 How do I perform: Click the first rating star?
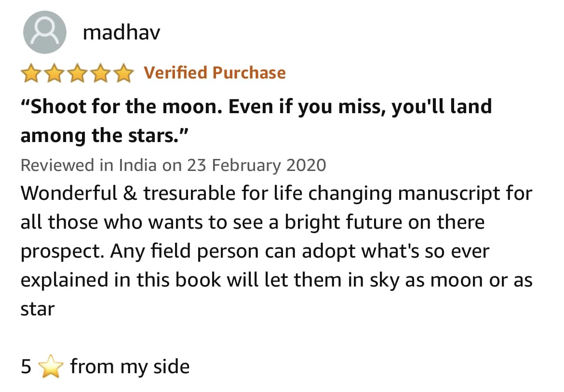(x=31, y=73)
